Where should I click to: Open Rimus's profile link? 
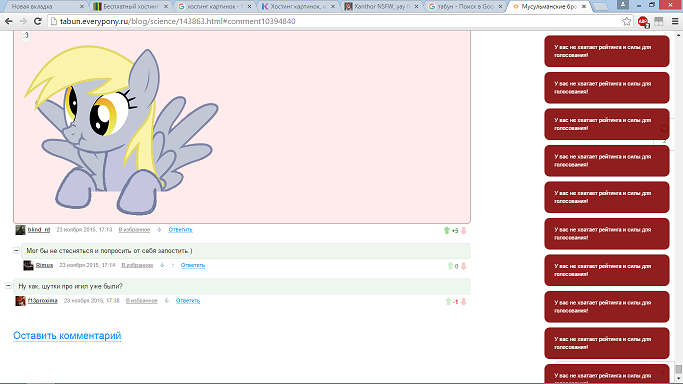(44, 265)
